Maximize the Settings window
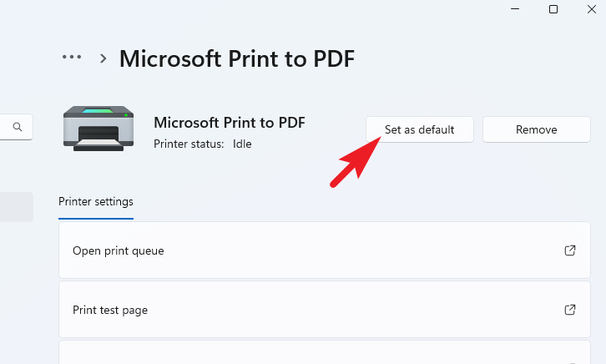The image size is (606, 364). 553,9
